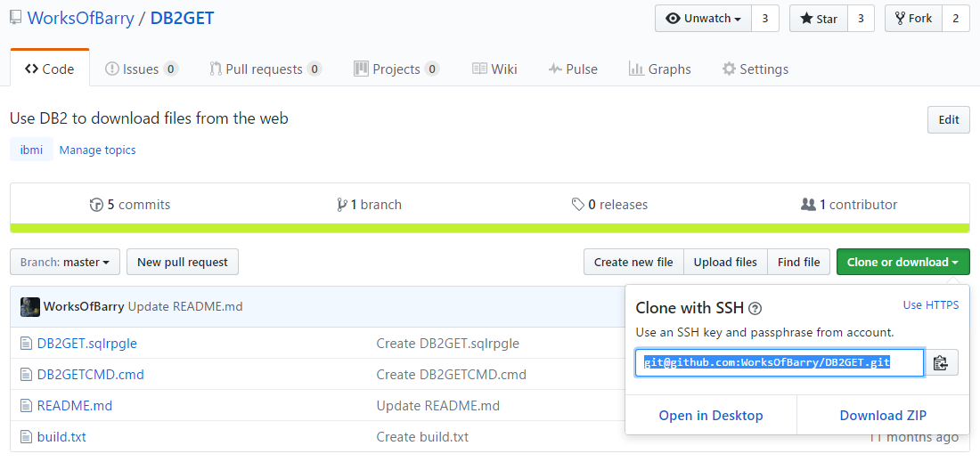Open Update README.md commit in README.md row
Image resolution: width=980 pixels, height=462 pixels.
coord(438,406)
